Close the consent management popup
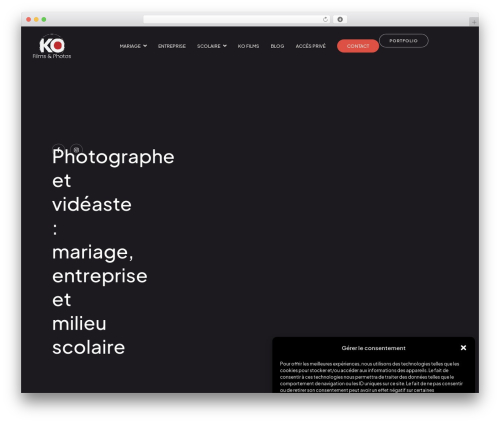Image resolution: width=500 pixels, height=423 pixels. point(463,348)
